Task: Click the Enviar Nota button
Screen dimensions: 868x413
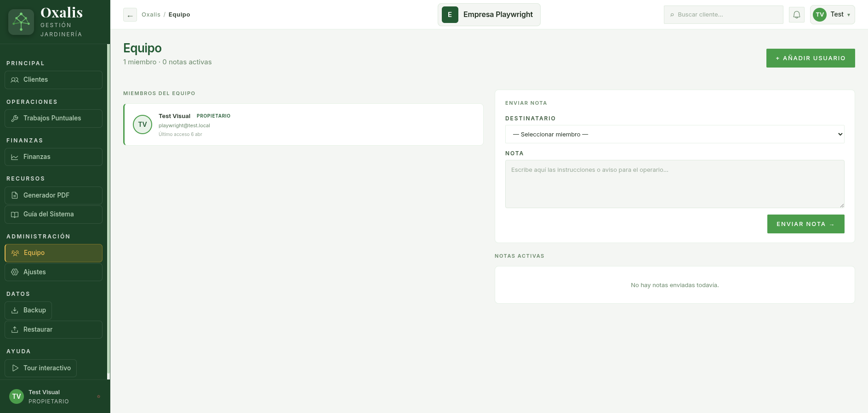Action: tap(805, 224)
